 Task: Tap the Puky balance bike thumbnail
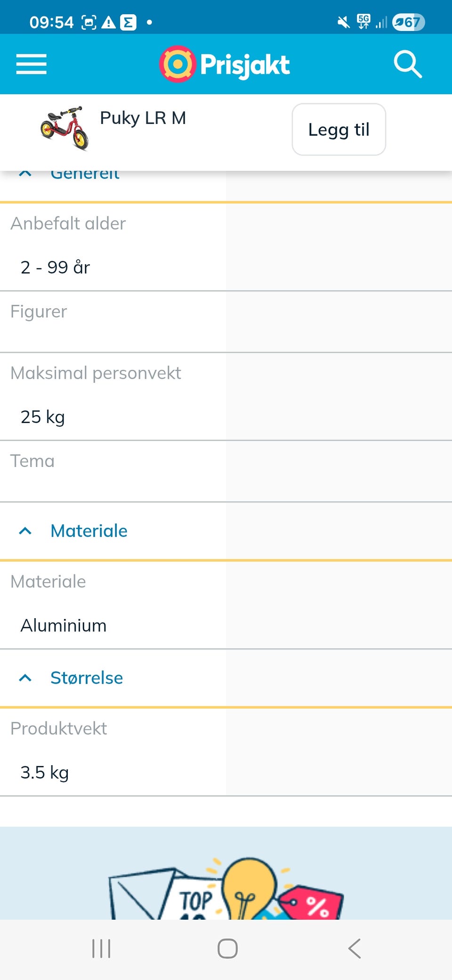[64, 128]
